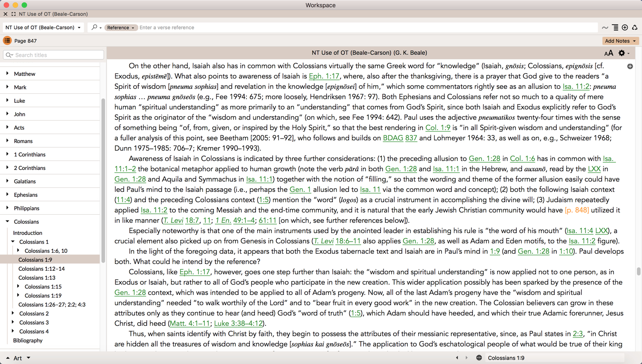Follow the Luke 3:38–4:12 link
The width and height of the screenshot is (642, 364).
238,324
